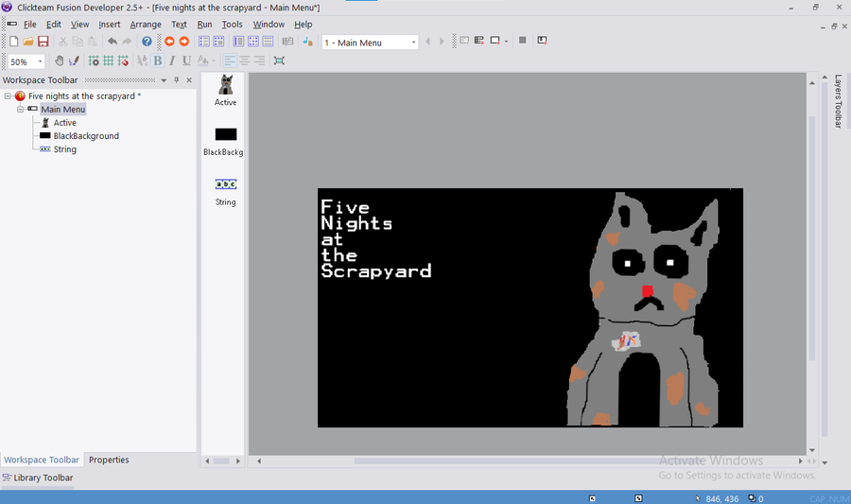Click the Stop square icon
Image resolution: width=851 pixels, height=504 pixels.
[x=522, y=41]
